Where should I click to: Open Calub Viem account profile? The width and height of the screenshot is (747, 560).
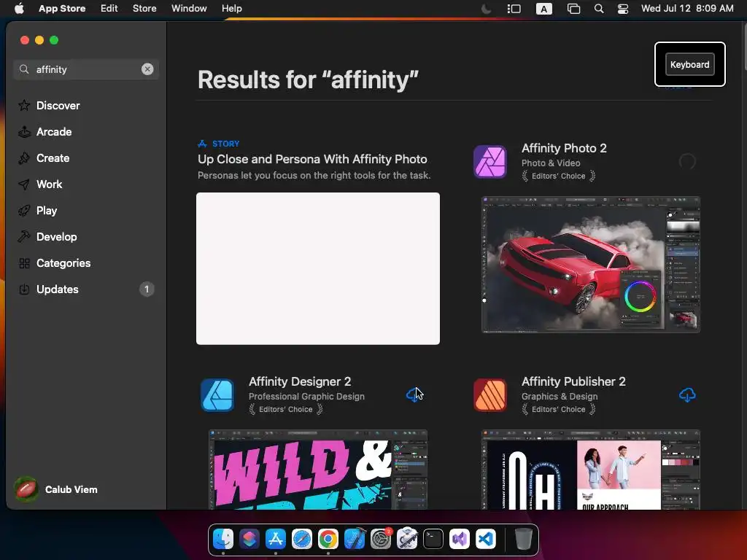point(56,489)
